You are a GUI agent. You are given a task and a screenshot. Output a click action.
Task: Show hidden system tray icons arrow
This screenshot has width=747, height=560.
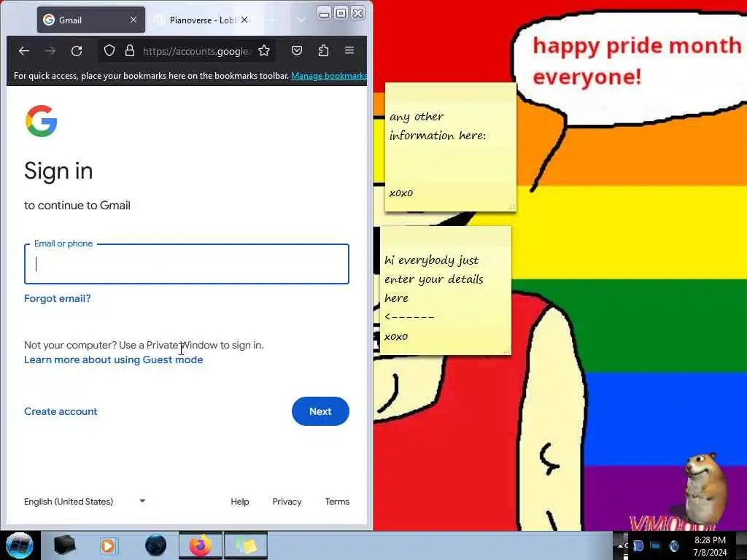click(620, 545)
